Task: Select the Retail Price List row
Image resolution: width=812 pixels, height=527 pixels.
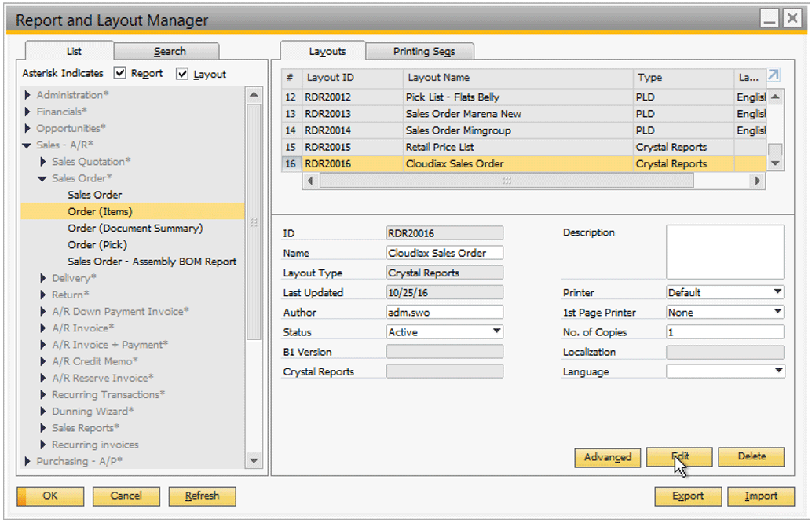Action: (x=471, y=147)
